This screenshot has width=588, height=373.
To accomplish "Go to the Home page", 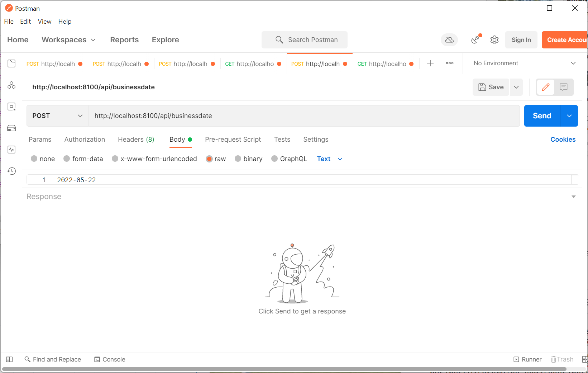I will point(18,40).
